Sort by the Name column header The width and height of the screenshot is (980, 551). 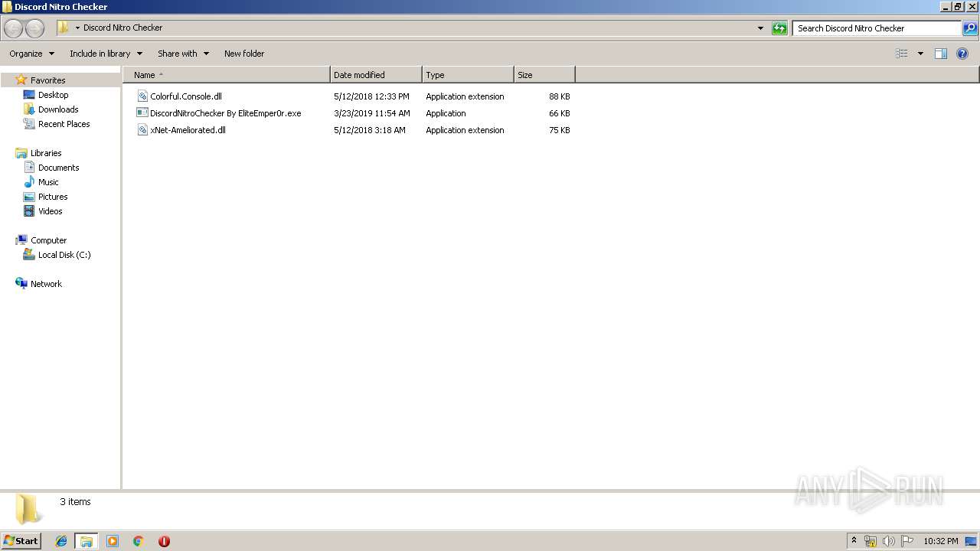click(x=227, y=75)
